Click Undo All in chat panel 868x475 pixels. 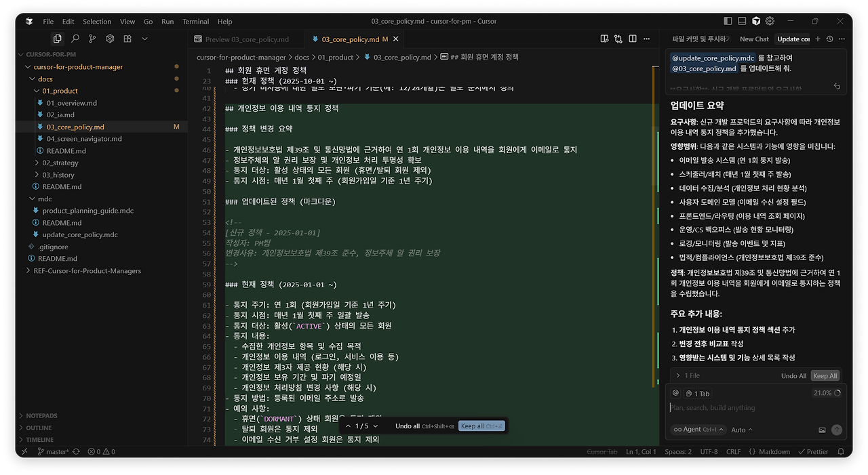[793, 375]
